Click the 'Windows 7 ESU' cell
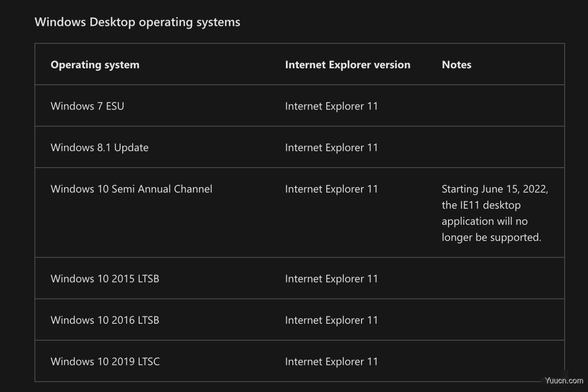Viewport: 588px width, 392px height. click(x=87, y=106)
